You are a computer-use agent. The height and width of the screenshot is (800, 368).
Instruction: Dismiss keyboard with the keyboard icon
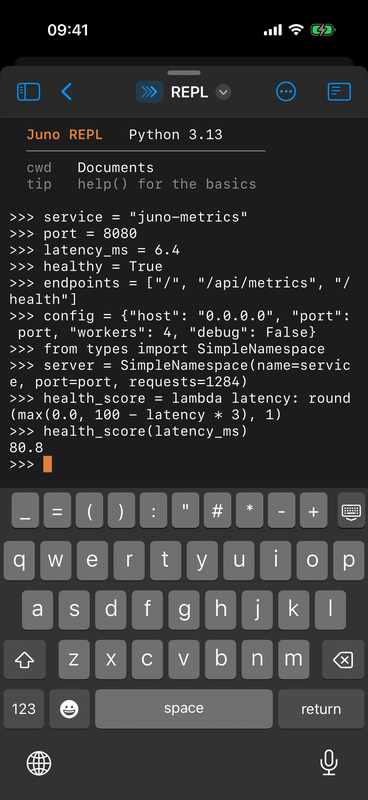[x=351, y=510]
